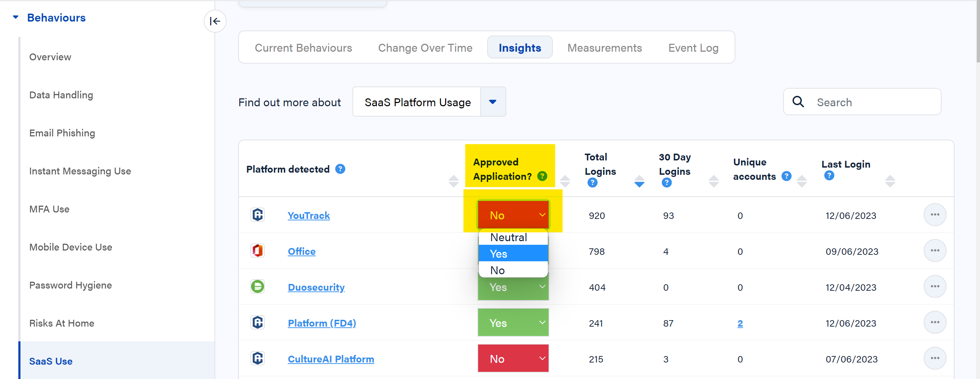The width and height of the screenshot is (980, 379).
Task: Click the 920 total logins value
Action: 597,216
